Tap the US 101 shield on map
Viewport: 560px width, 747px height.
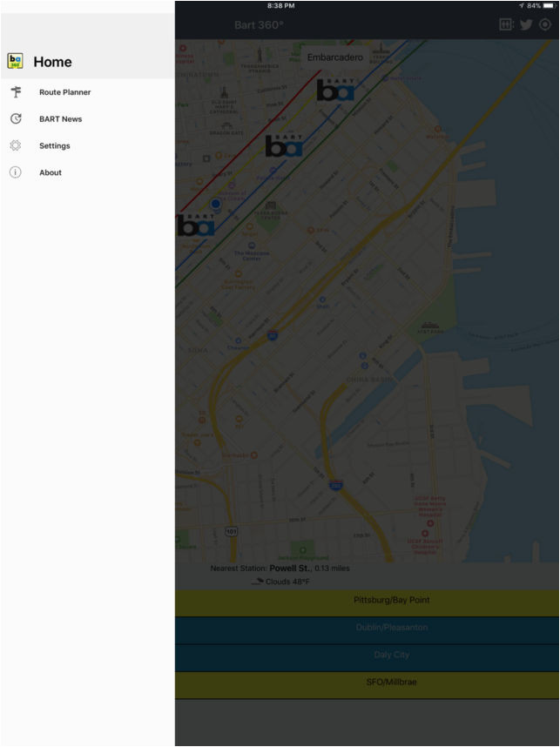[231, 531]
